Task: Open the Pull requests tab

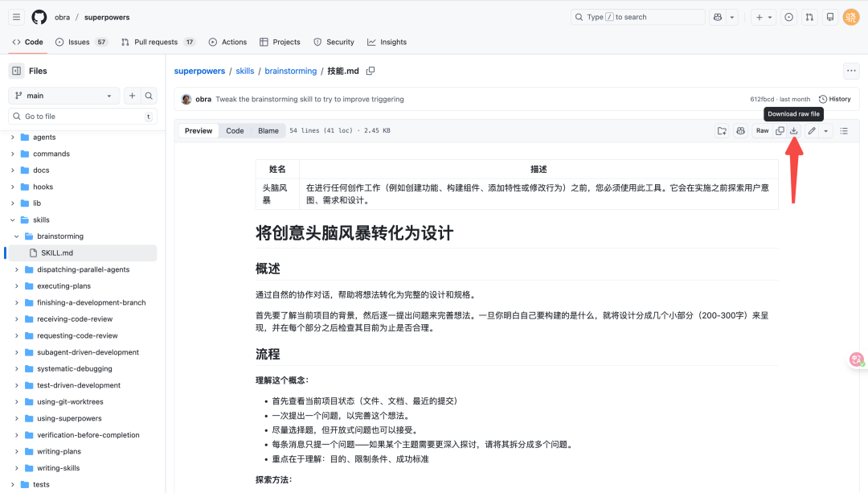Action: [158, 42]
